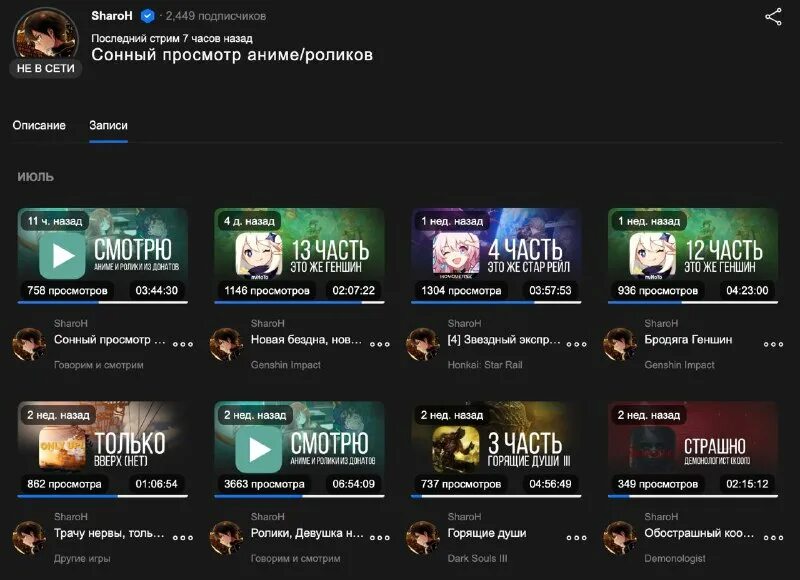
Task: Play the 06:54:09 Смотрю recording
Action: (299, 449)
